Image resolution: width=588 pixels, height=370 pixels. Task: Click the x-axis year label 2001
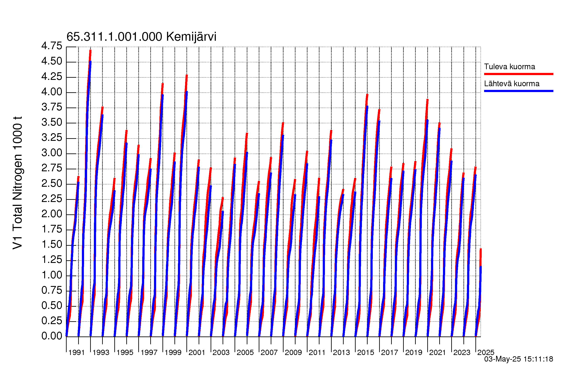(197, 352)
